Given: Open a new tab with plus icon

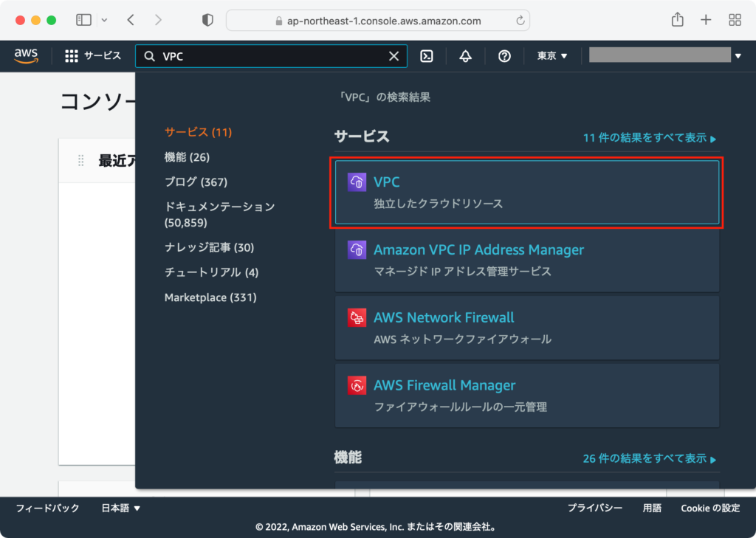Looking at the screenshot, I should [706, 20].
